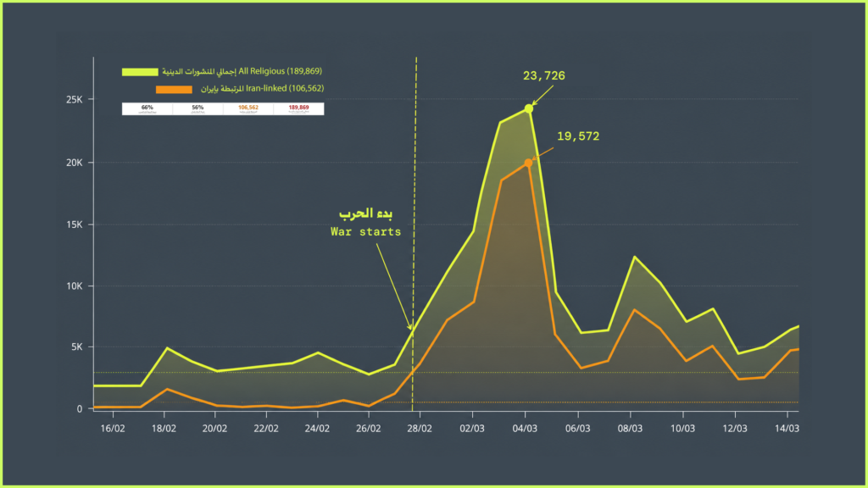Click the 18/02 date label
Viewport: 868px width, 488px height.
(164, 429)
